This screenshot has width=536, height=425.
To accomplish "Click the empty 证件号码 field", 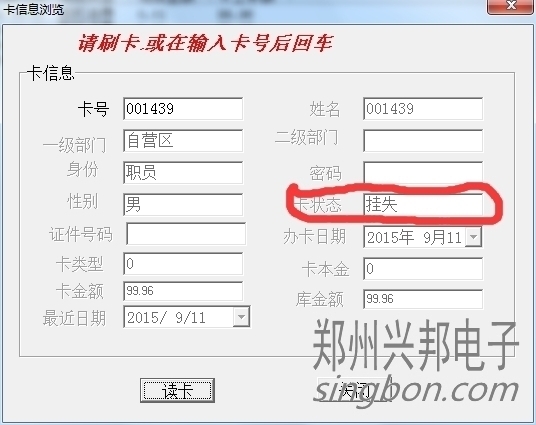I will point(186,234).
